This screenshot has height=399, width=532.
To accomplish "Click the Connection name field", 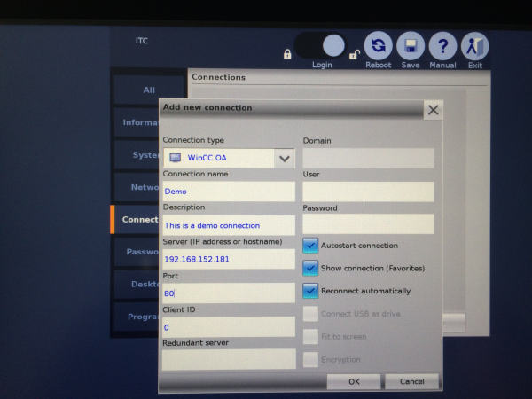I will 229,191.
